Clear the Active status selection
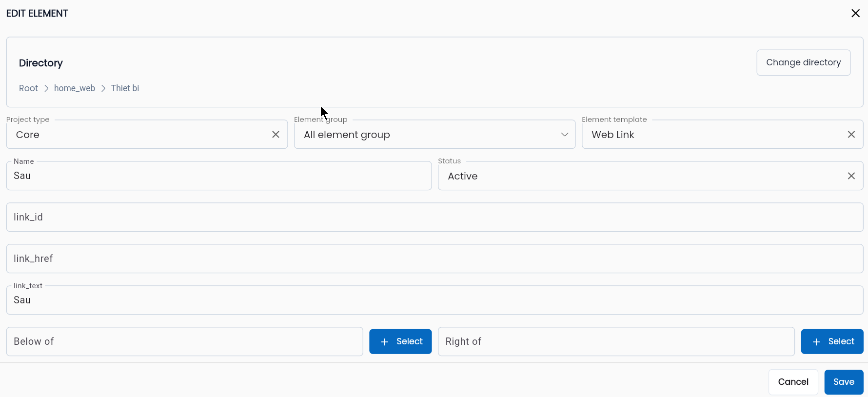Image resolution: width=868 pixels, height=397 pixels. tap(851, 176)
